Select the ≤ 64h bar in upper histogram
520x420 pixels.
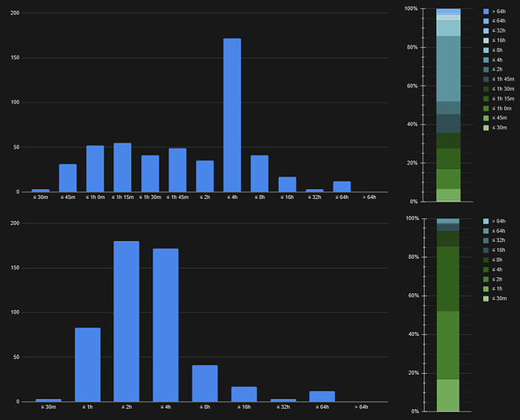(x=342, y=186)
